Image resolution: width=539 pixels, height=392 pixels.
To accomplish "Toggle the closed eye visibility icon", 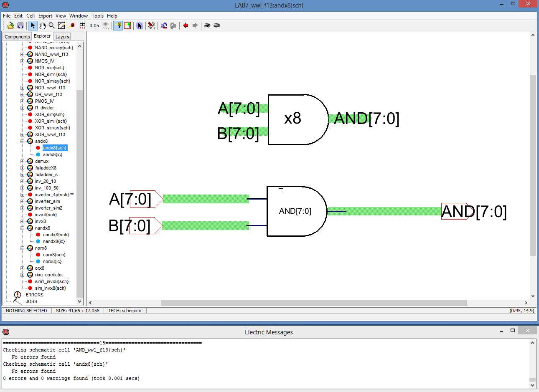I will (216, 25).
